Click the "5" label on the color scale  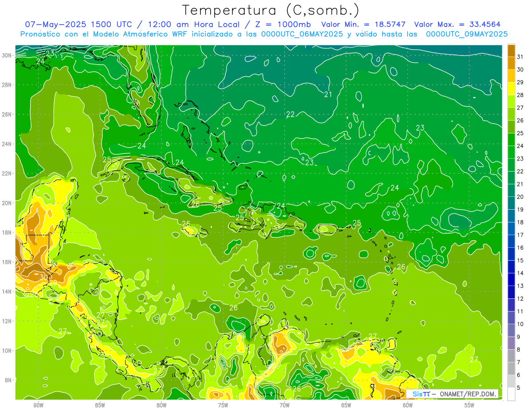coord(519,388)
